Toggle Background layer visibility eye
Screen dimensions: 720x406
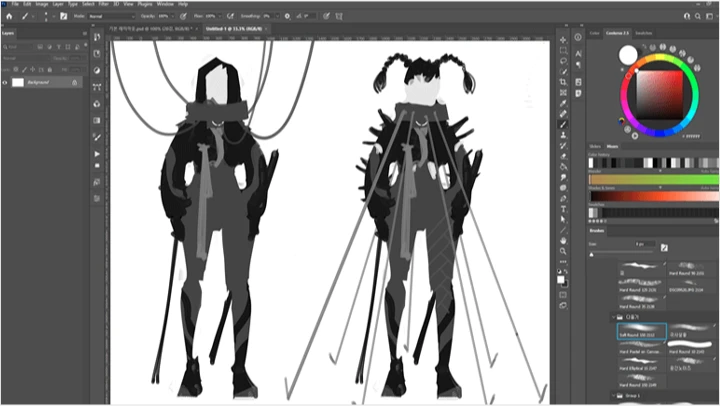[5, 83]
